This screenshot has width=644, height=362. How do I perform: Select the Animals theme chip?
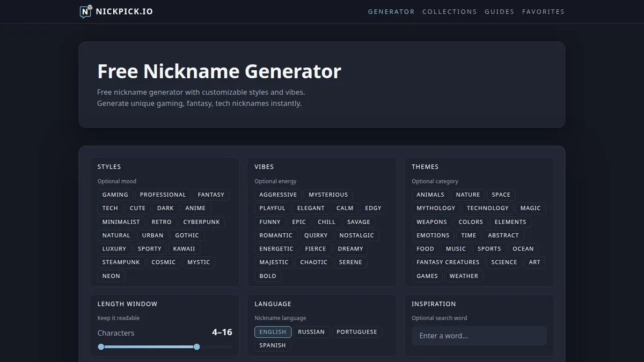click(430, 195)
